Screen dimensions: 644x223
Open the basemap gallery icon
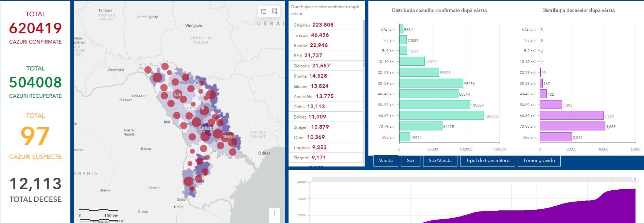click(275, 11)
